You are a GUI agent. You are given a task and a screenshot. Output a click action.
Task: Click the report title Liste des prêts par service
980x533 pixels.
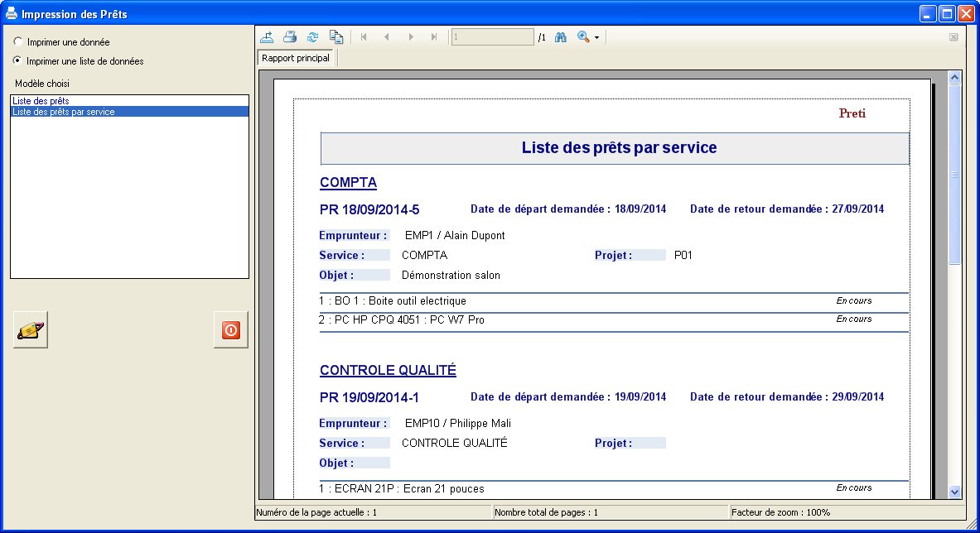[620, 148]
